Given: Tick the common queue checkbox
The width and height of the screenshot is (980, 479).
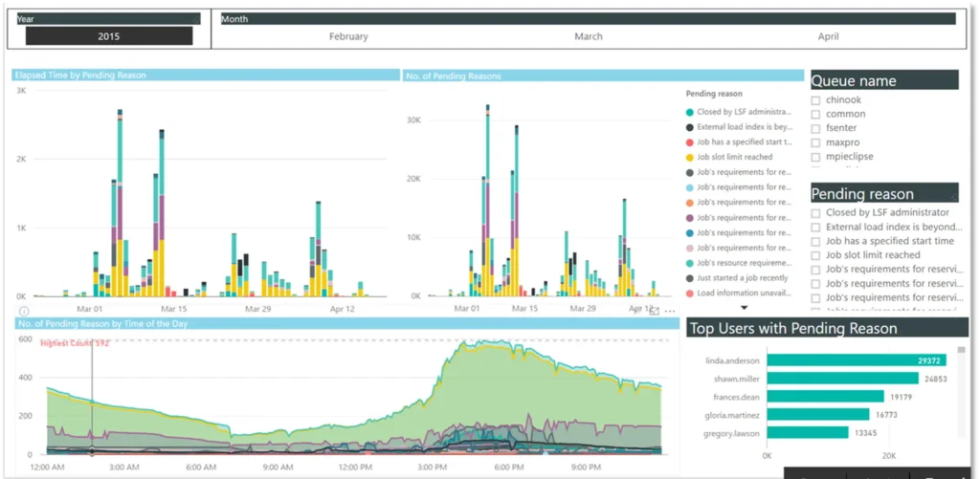Looking at the screenshot, I should [815, 115].
